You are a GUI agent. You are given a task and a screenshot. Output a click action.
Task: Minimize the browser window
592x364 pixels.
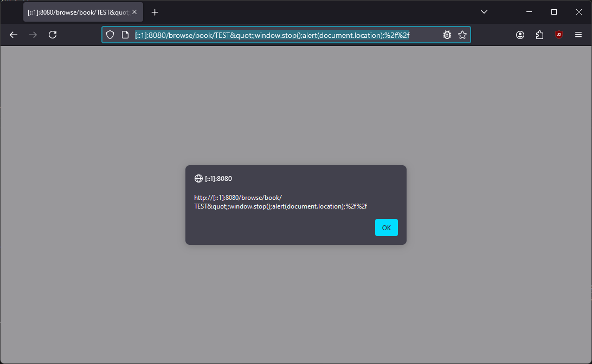(x=529, y=12)
